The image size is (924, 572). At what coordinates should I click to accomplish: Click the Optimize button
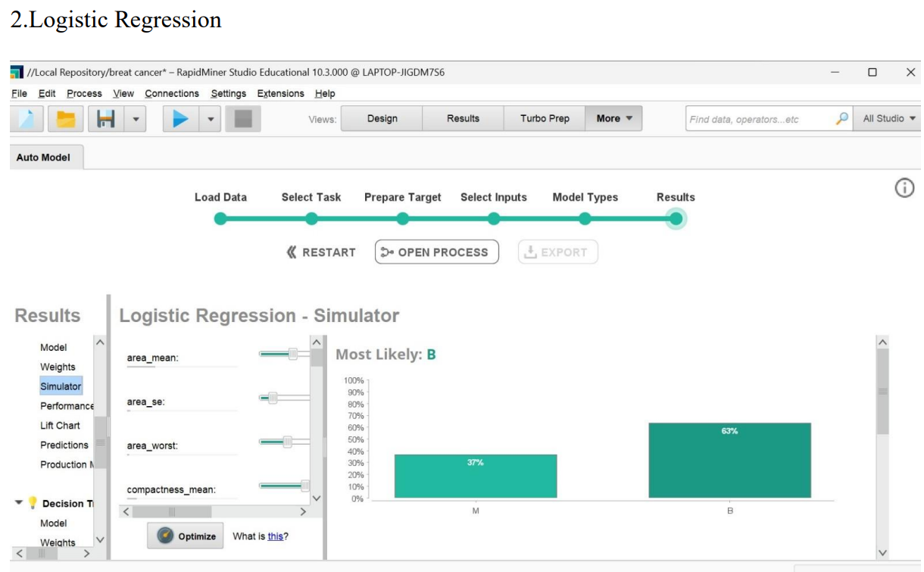tap(186, 536)
